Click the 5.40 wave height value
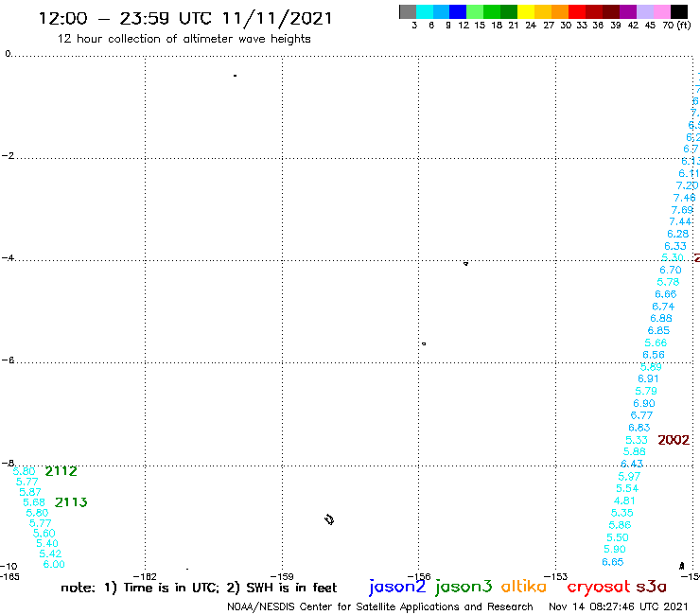 [47, 543]
